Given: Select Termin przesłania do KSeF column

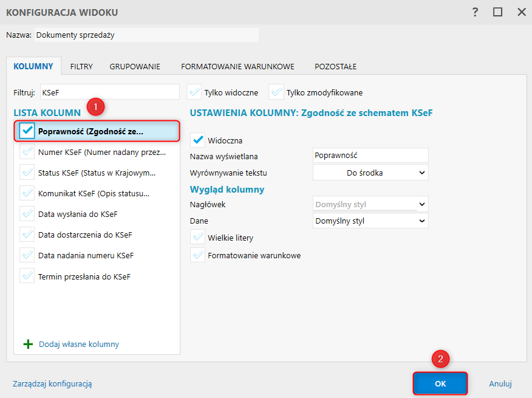Looking at the screenshot, I should point(84,276).
